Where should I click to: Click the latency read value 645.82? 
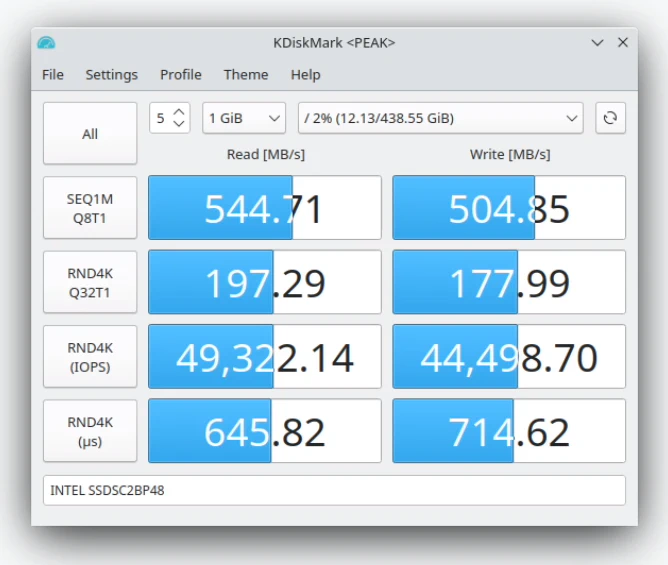pos(265,431)
